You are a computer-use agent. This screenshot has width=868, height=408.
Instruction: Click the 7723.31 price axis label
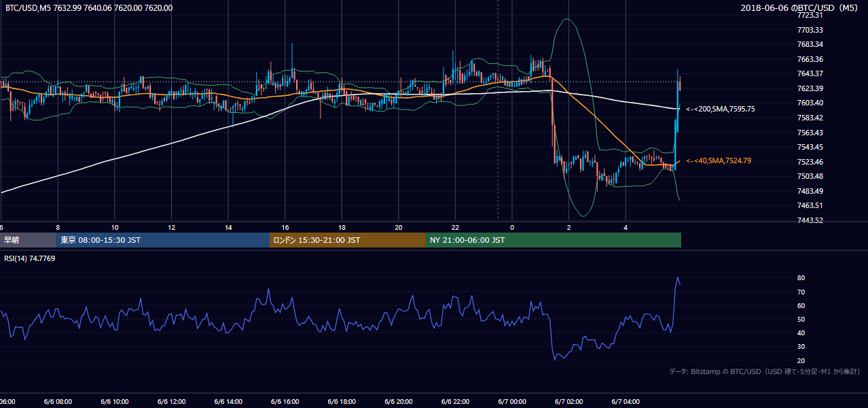(810, 15)
